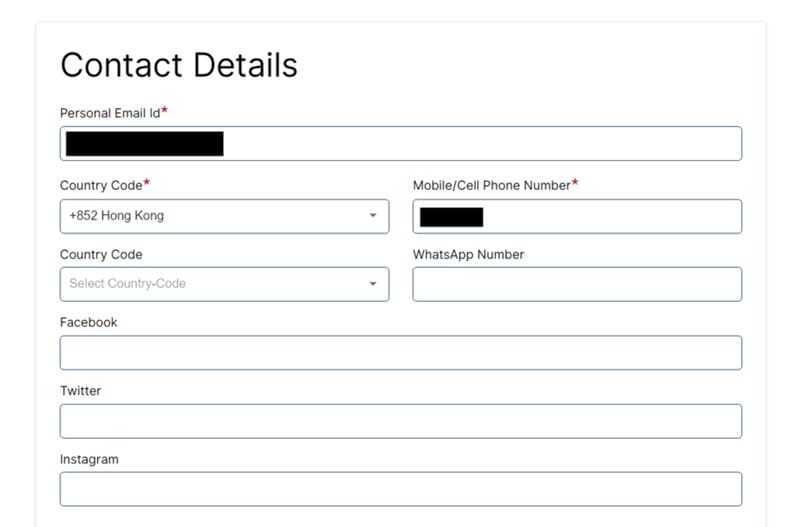Click the Facebook field label

[x=89, y=322]
